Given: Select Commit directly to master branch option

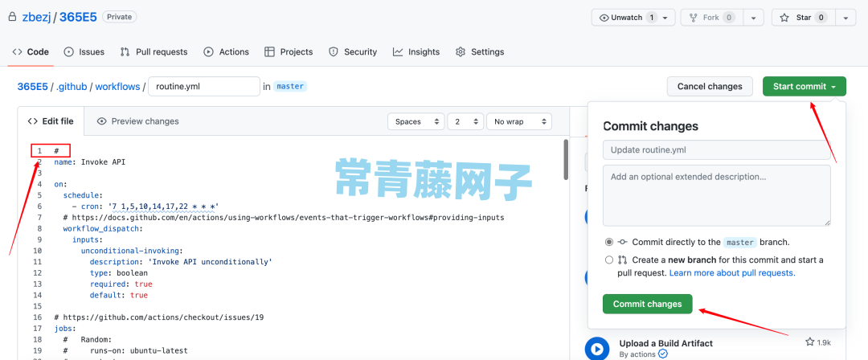Looking at the screenshot, I should coord(609,242).
